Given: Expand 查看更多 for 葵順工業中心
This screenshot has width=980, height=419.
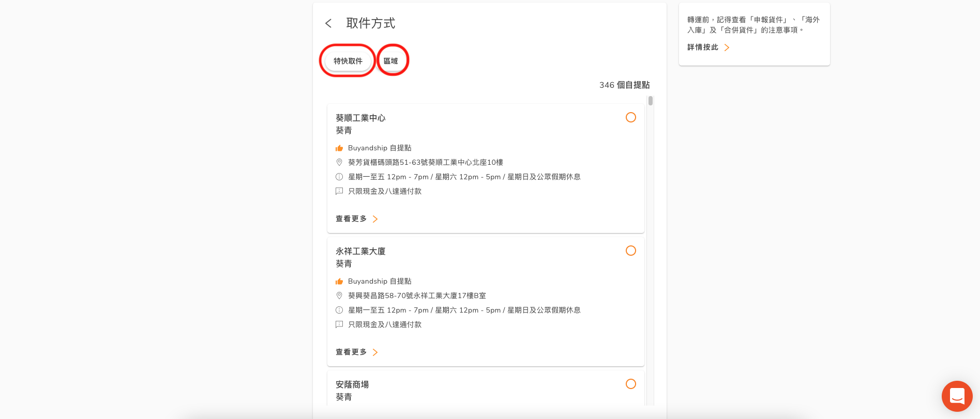Looking at the screenshot, I should coord(356,219).
